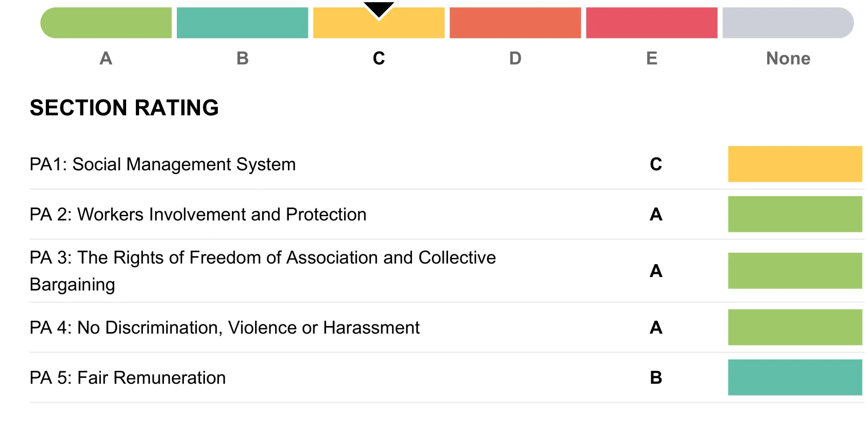Image resolution: width=868 pixels, height=422 pixels.
Task: Click the orange D rating bar segment
Action: (515, 23)
